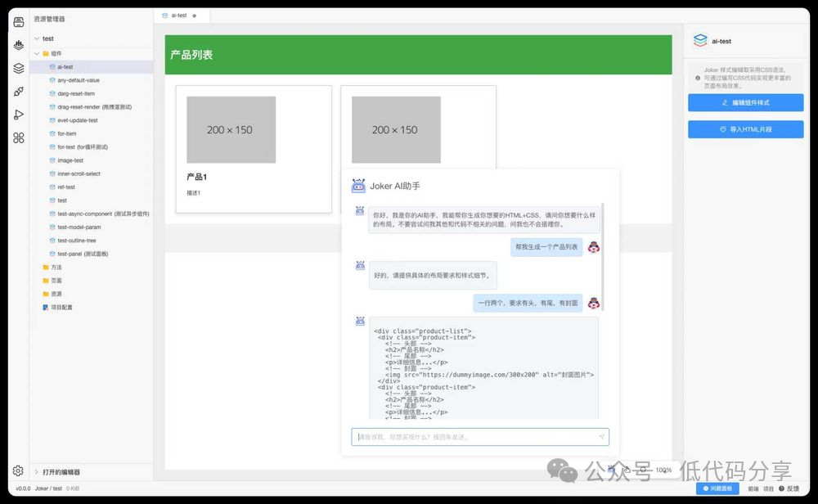
Task: Click the component icon of image-test
Action: [x=52, y=160]
